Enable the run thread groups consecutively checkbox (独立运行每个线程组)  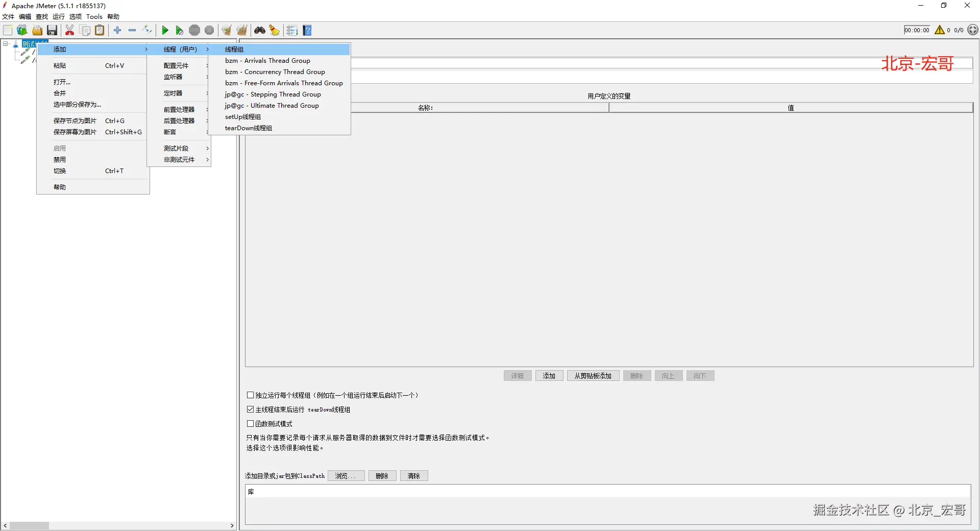coord(250,395)
